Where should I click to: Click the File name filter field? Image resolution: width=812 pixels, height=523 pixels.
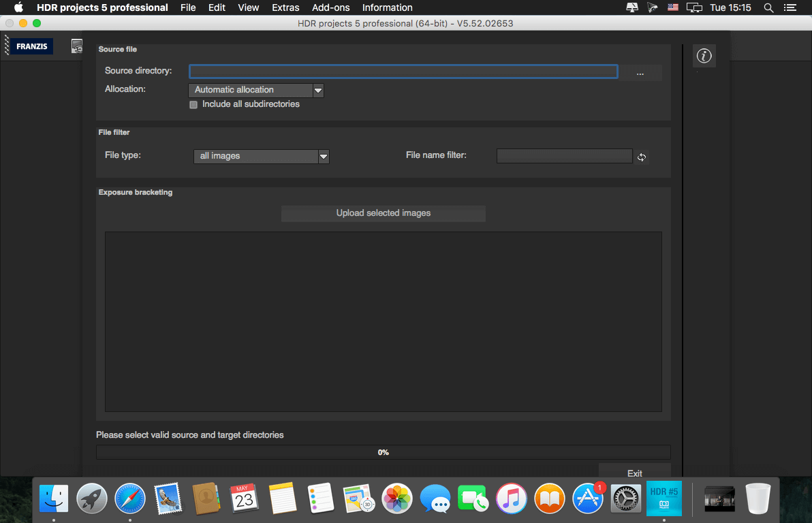click(x=565, y=156)
